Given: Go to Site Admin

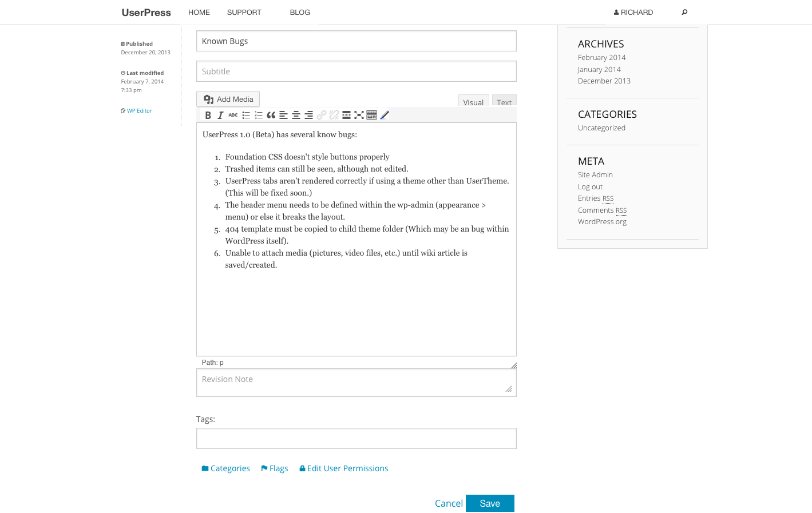Looking at the screenshot, I should pos(595,175).
